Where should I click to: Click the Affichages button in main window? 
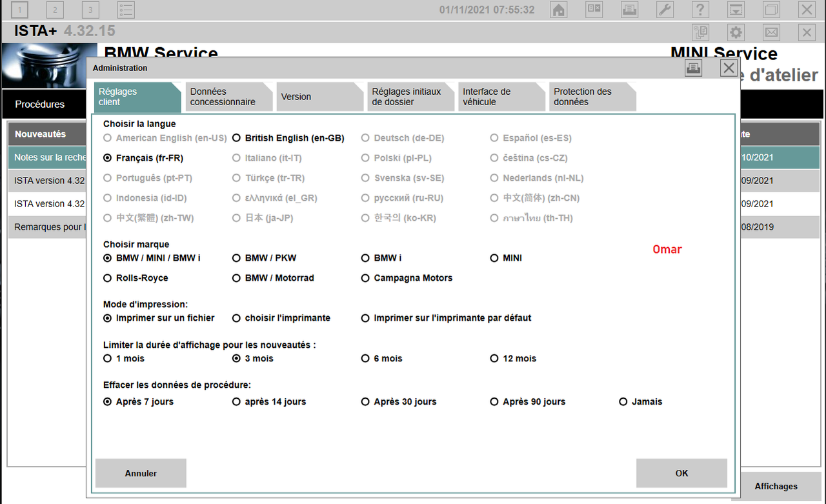click(776, 487)
